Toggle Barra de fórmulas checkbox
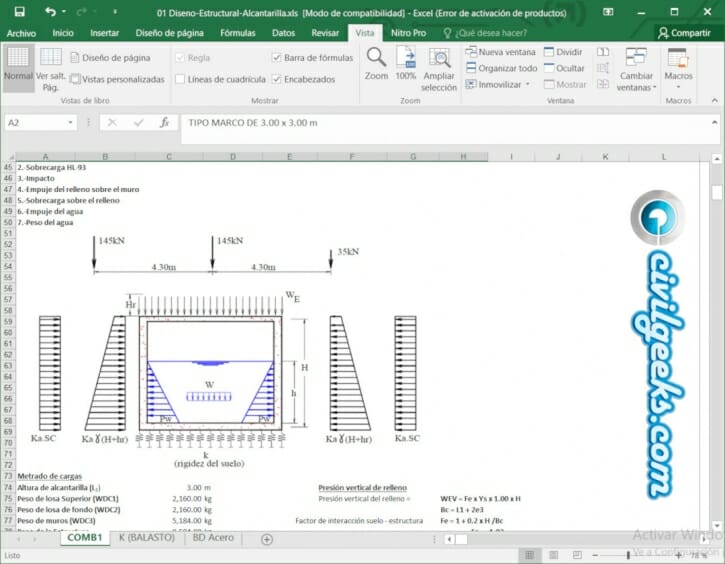This screenshot has width=725, height=564. coord(276,58)
